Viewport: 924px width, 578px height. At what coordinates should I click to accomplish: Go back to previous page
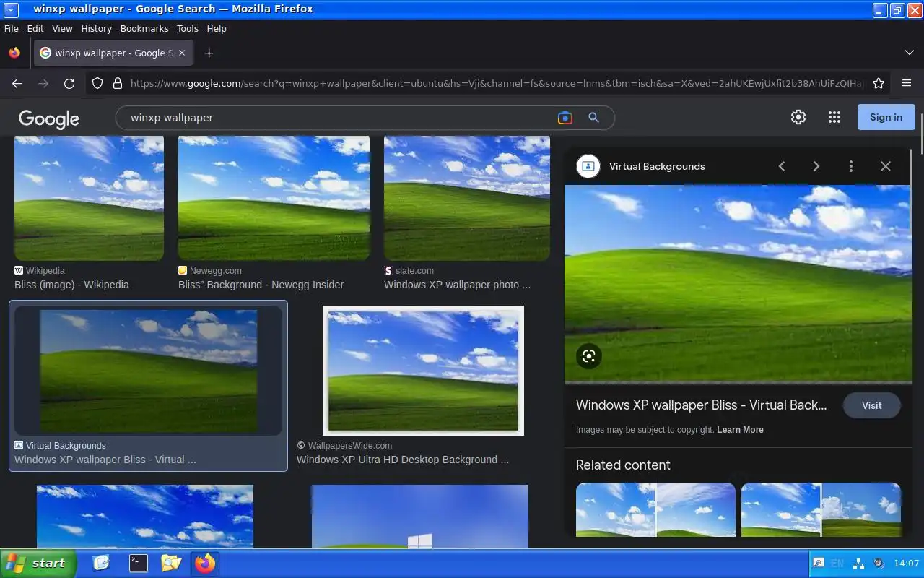coord(17,83)
